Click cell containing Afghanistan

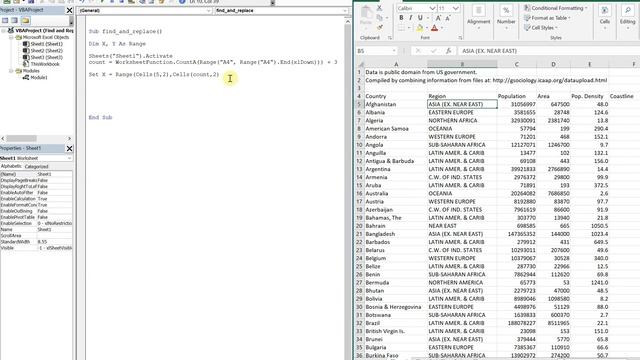396,104
